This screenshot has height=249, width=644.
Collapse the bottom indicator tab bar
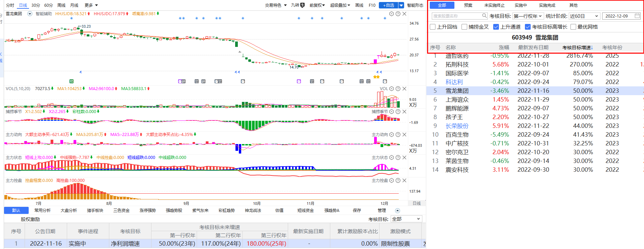click(x=397, y=211)
